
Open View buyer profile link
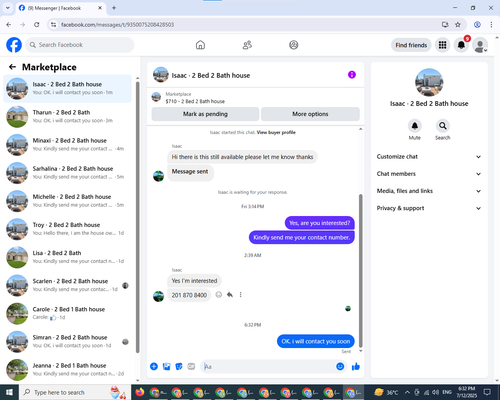276,132
